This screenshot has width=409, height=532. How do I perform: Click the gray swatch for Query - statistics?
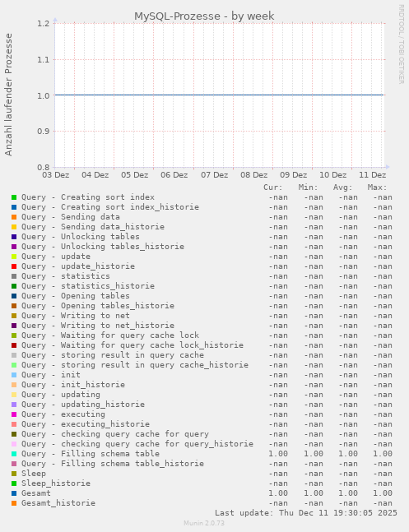[x=14, y=276]
